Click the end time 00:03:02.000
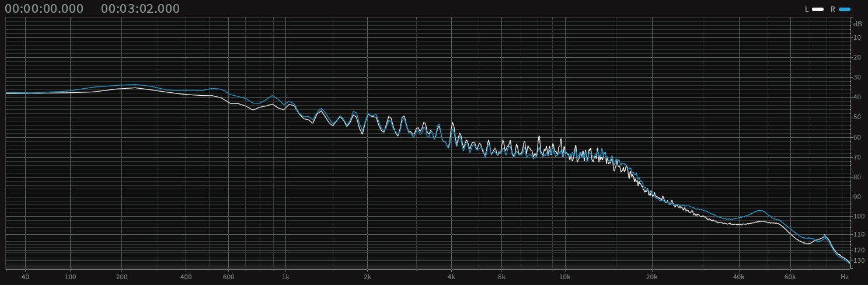The image size is (868, 285). [x=141, y=9]
